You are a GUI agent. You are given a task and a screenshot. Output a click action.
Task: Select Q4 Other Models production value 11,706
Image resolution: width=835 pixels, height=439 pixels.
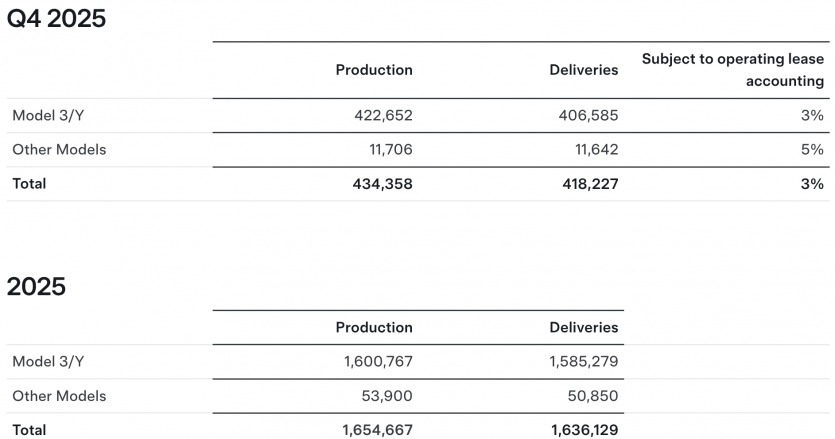[391, 150]
